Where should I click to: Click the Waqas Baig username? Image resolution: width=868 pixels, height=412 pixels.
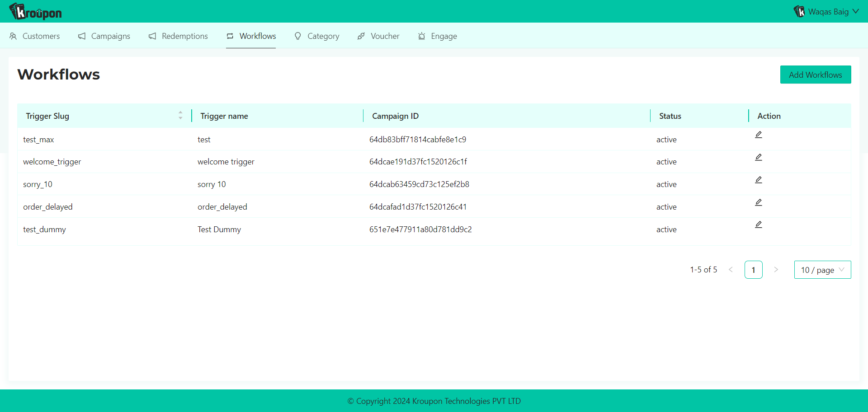pyautogui.click(x=828, y=12)
